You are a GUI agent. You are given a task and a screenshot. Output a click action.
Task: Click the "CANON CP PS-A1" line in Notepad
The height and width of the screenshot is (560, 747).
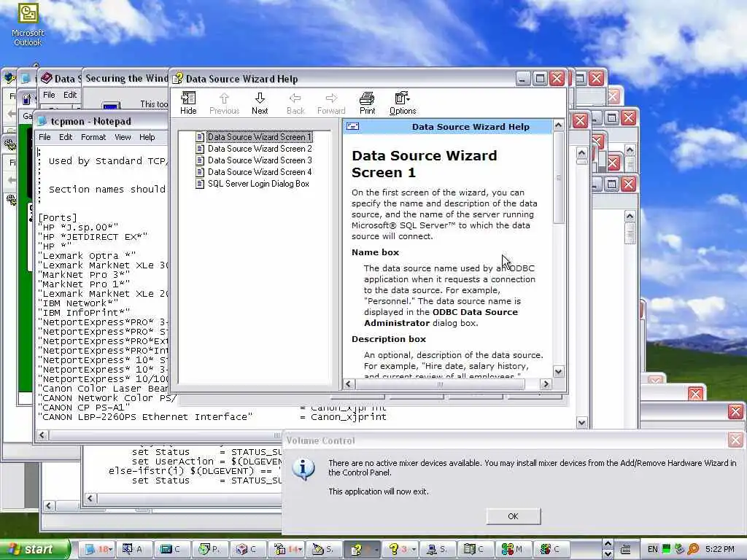pos(84,408)
